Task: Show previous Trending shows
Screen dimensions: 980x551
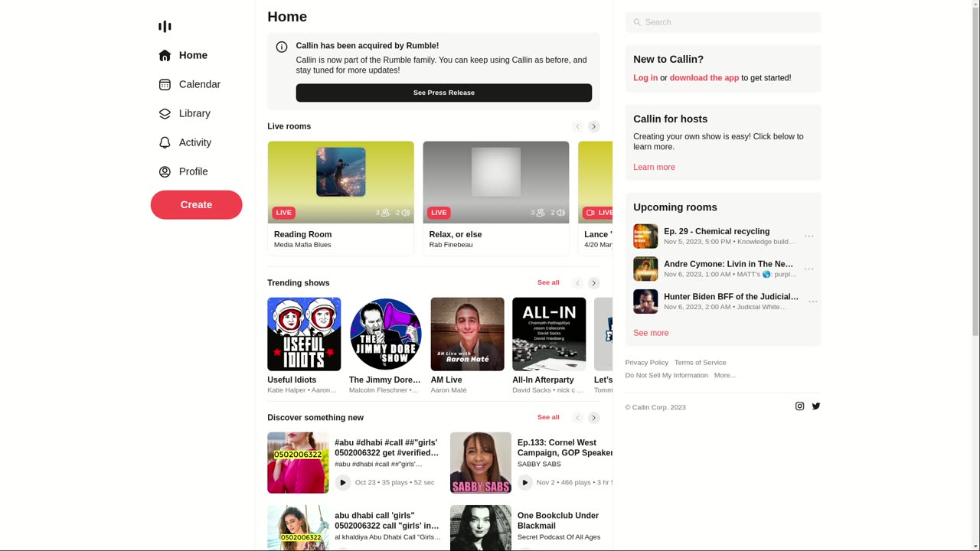Action: (578, 283)
